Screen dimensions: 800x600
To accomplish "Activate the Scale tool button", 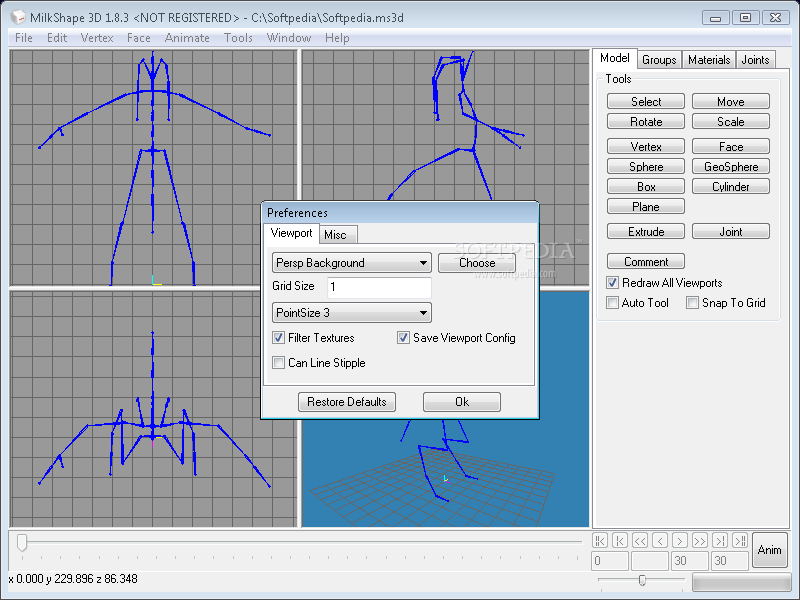I will pos(731,121).
